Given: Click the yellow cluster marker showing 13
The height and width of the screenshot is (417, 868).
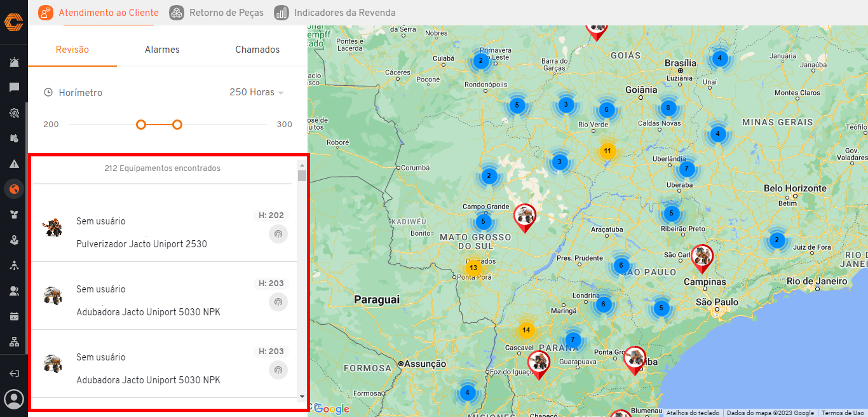Looking at the screenshot, I should pos(473,268).
